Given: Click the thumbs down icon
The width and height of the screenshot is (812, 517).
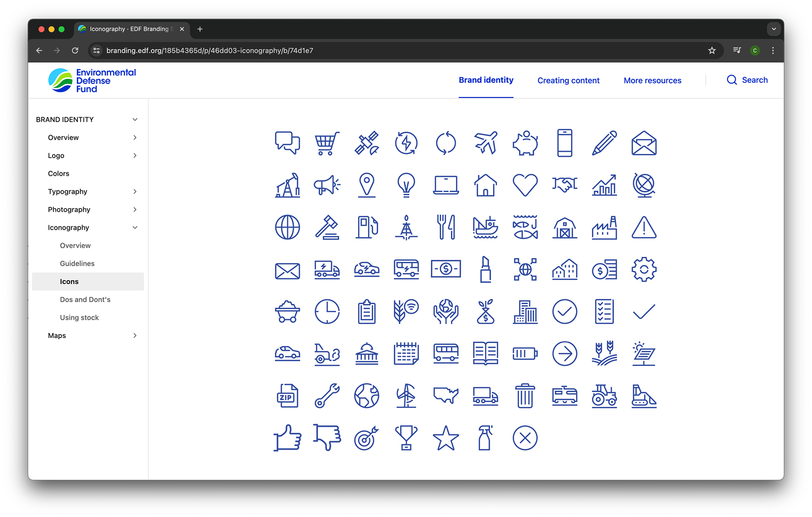Looking at the screenshot, I should click(x=326, y=438).
